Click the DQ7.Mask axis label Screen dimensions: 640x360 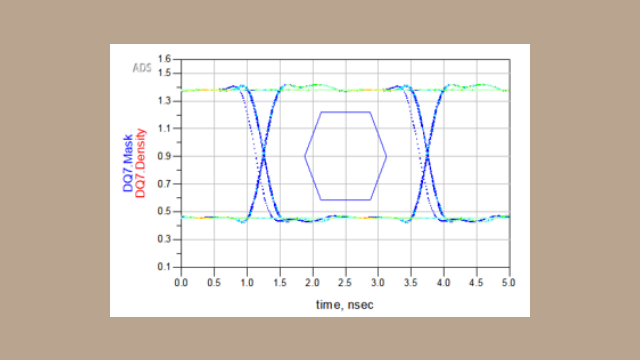coord(128,163)
